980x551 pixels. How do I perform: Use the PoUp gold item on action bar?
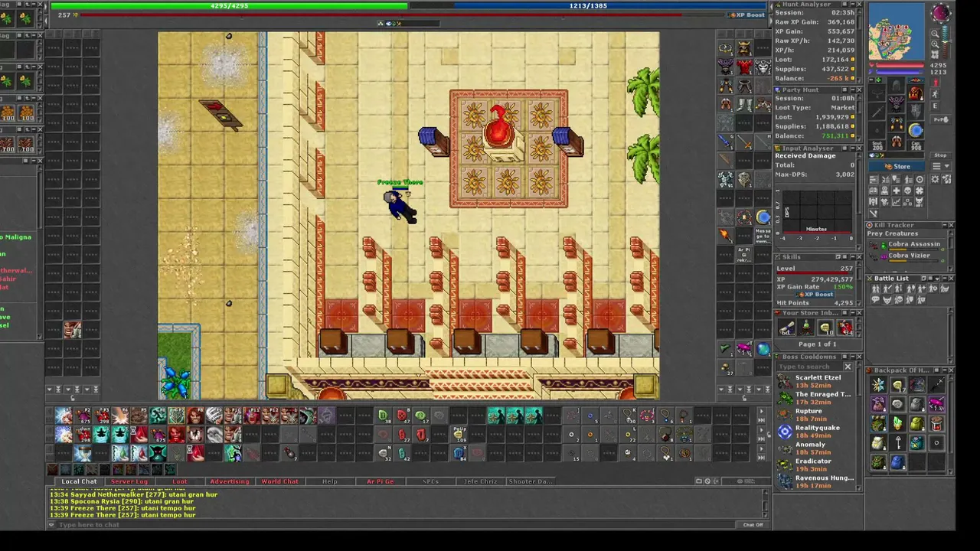coord(459,434)
